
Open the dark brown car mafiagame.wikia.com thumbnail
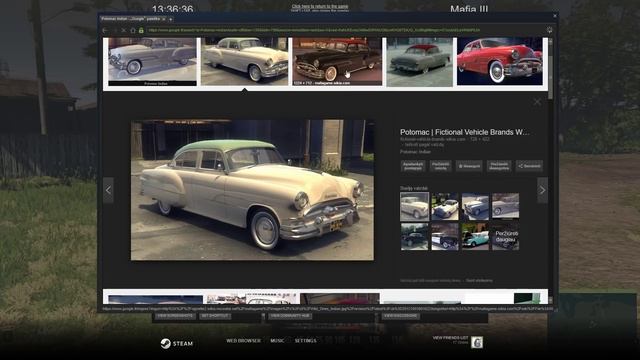tap(337, 62)
